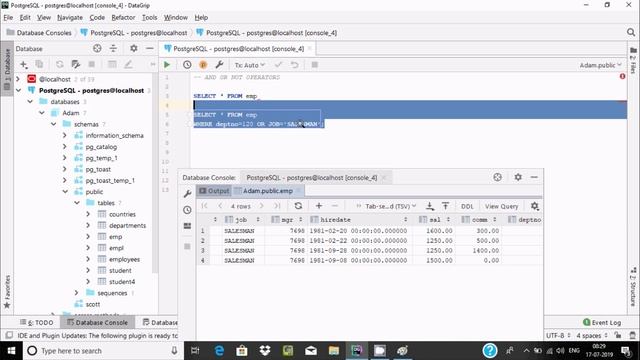The width and height of the screenshot is (640, 360).
Task: Reload results page icon
Action: [298, 206]
